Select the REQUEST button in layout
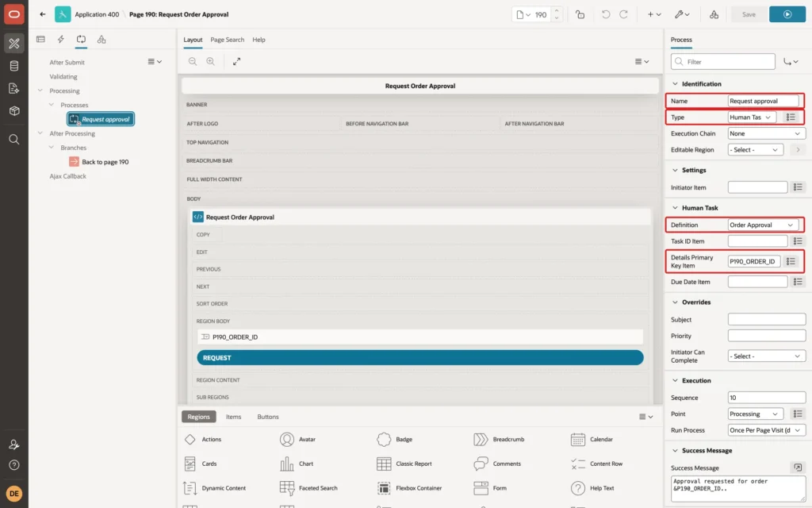This screenshot has height=508, width=812. point(420,358)
